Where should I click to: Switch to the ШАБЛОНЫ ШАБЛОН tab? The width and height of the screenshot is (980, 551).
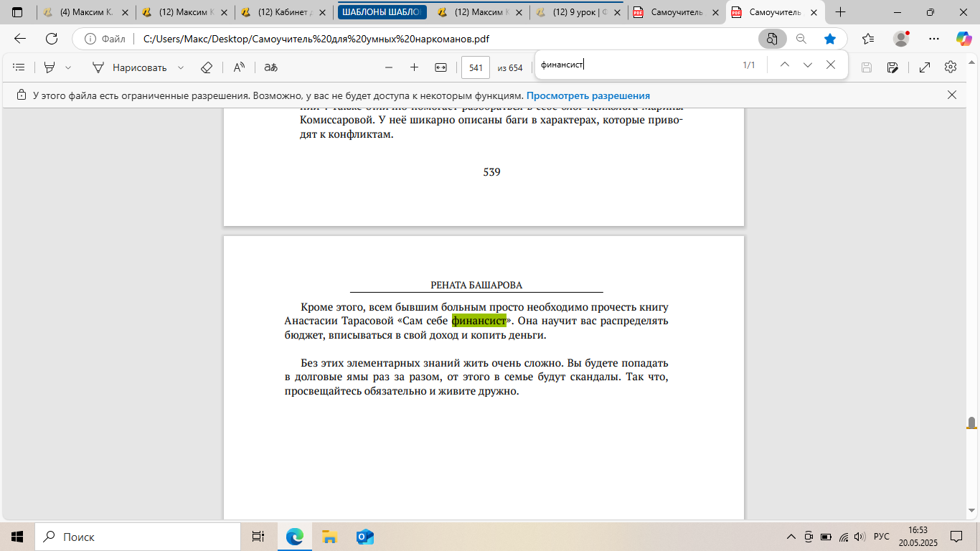click(x=382, y=12)
